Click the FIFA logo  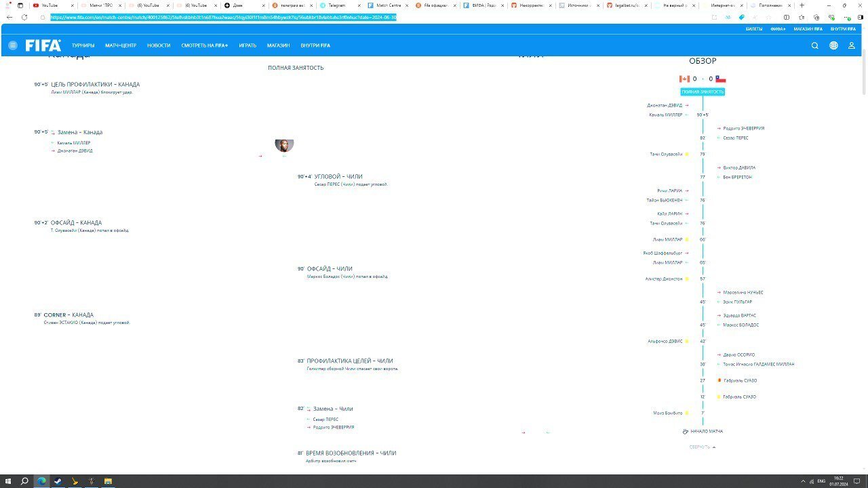[x=43, y=45]
